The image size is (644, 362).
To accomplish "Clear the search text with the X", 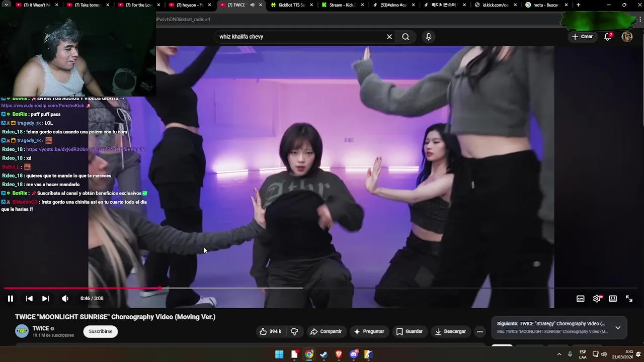I will click(x=389, y=37).
